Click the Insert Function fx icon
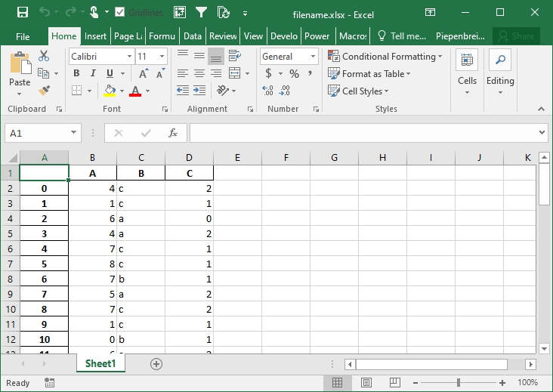 [172, 133]
